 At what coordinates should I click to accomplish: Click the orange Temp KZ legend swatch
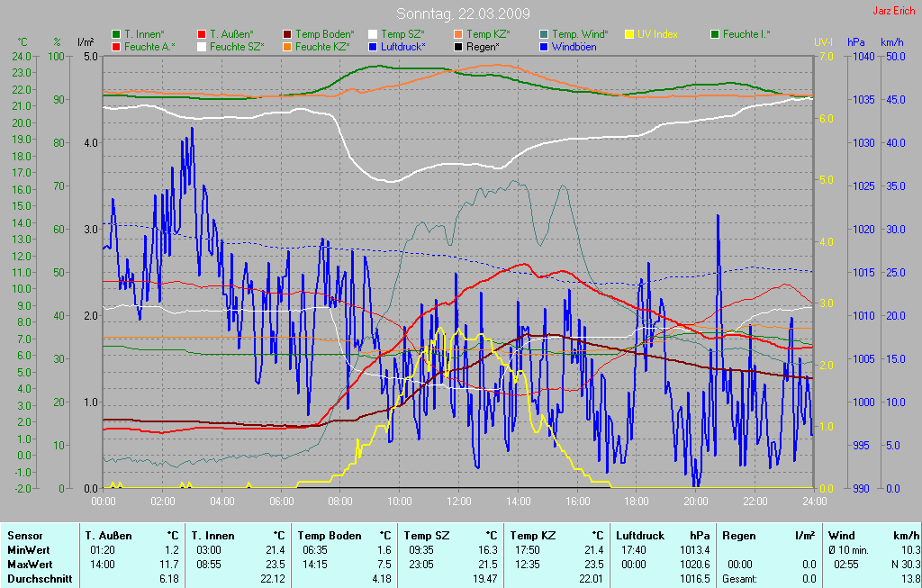[458, 35]
